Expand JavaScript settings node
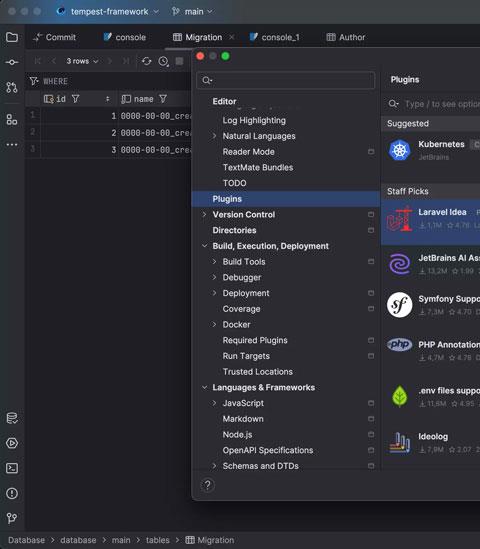Screen dimensions: 480x549 click(x=214, y=403)
